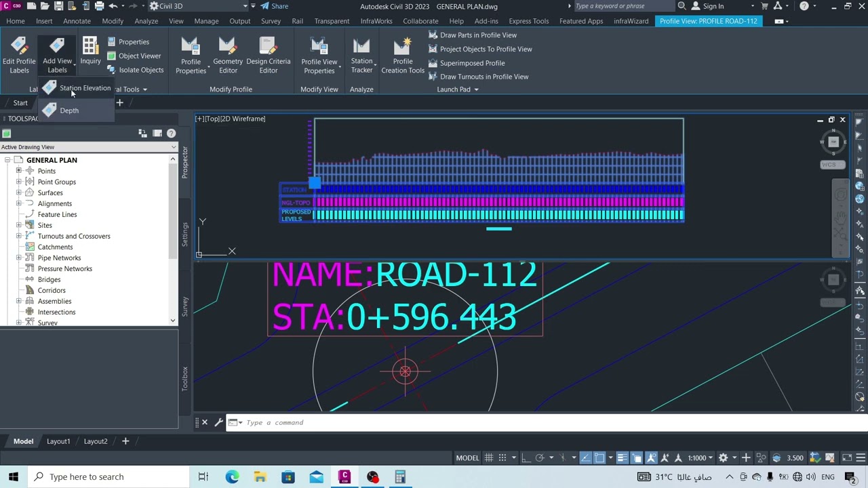868x488 pixels.
Task: Open the Survey ribbon tab
Action: [271, 21]
